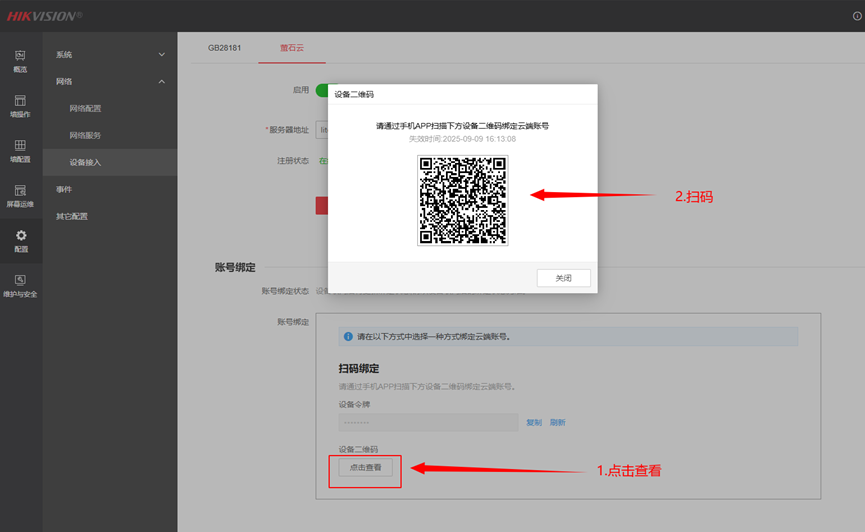Expand the 系统 menu chevron
Viewport: 865px width, 532px height.
click(162, 55)
